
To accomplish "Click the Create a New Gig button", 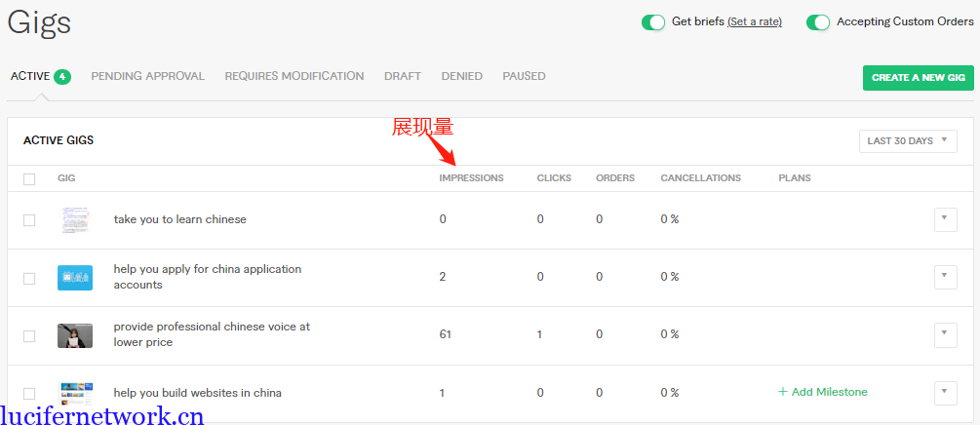I will [918, 78].
